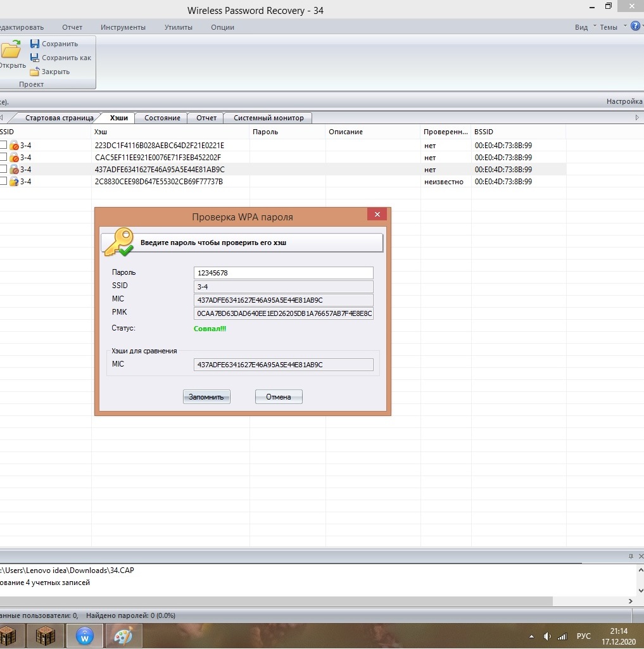Pin the log panel using pushpin icon
This screenshot has height=649, width=644.
point(630,556)
